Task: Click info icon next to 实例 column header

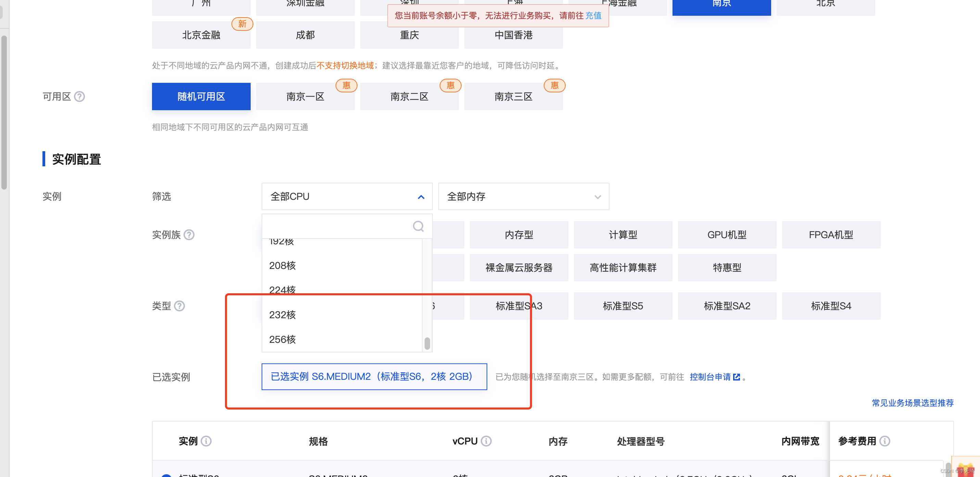Action: (x=206, y=441)
